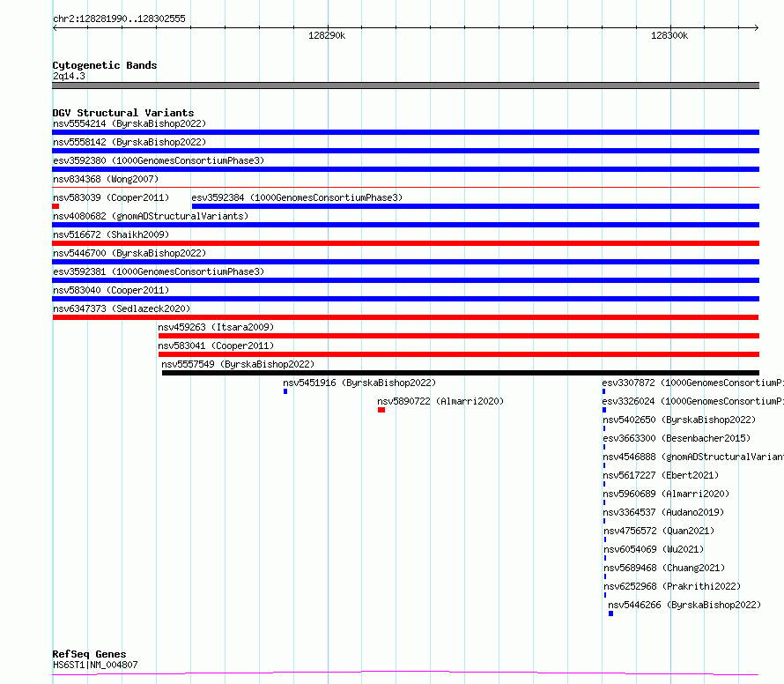
Task: Select the small red nsv583039 feature block
Action: (55, 206)
